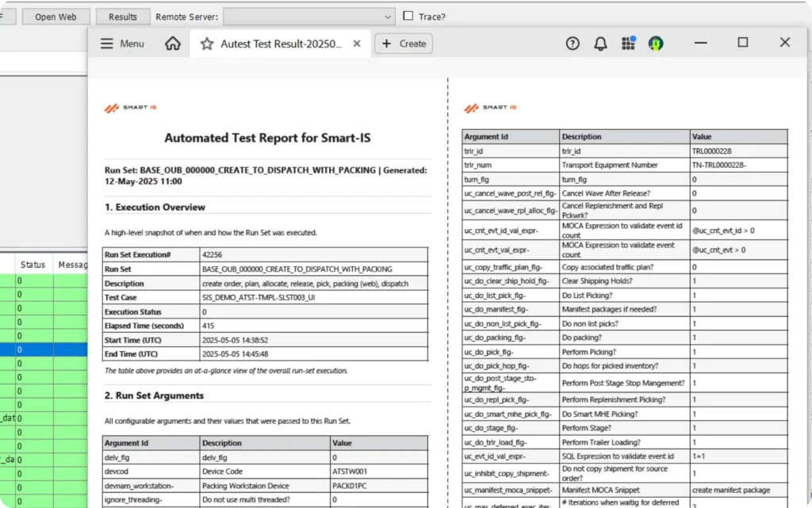Click the 'Perform Trailer Loading?' description
Image resolution: width=812 pixels, height=508 pixels.
coord(601,442)
